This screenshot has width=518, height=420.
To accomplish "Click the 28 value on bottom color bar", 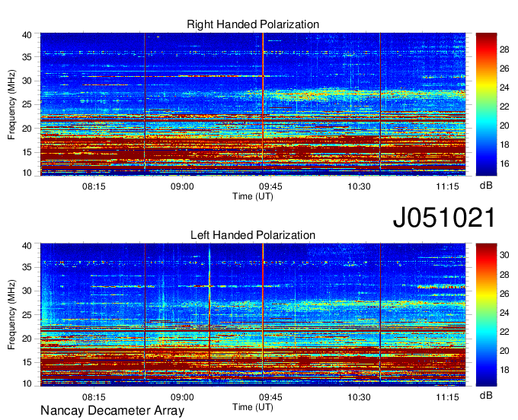I will point(504,275).
